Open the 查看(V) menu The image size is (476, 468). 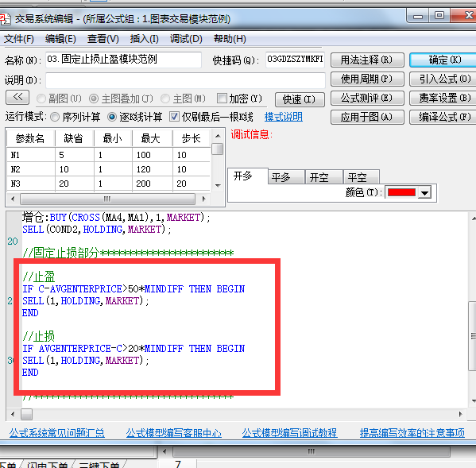tap(103, 39)
